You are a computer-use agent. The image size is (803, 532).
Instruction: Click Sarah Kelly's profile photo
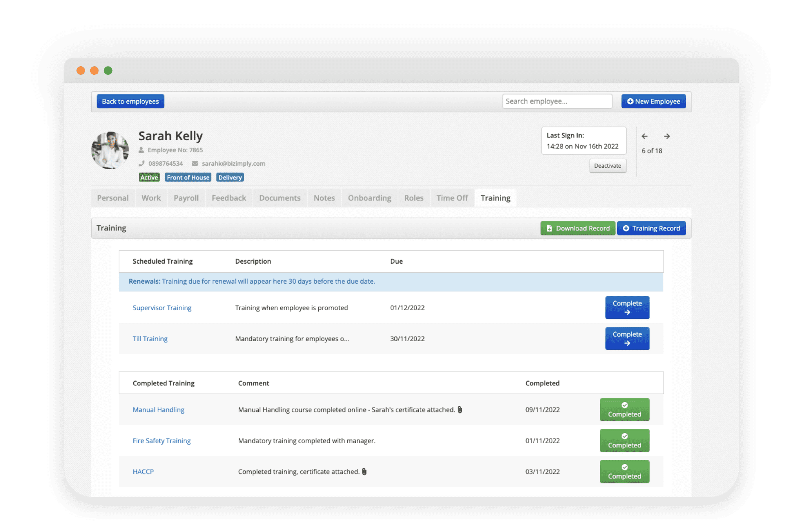110,150
